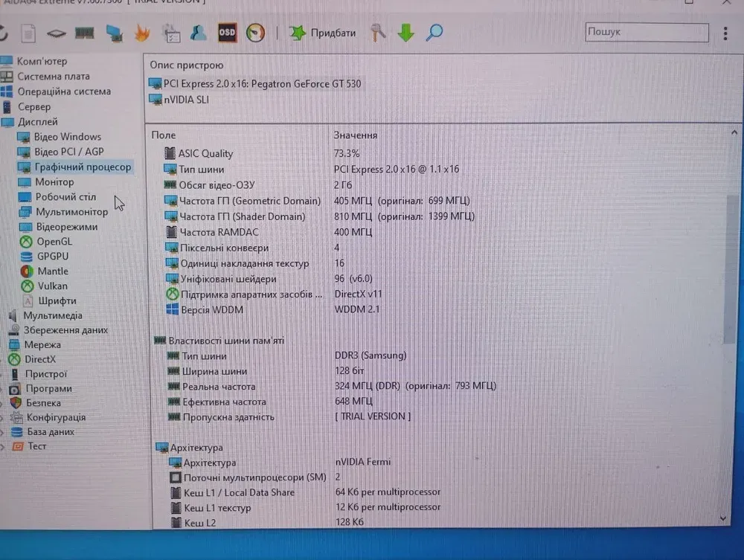This screenshot has height=560, width=744.
Task: Open the OSD panel toolbar icon
Action: [227, 33]
